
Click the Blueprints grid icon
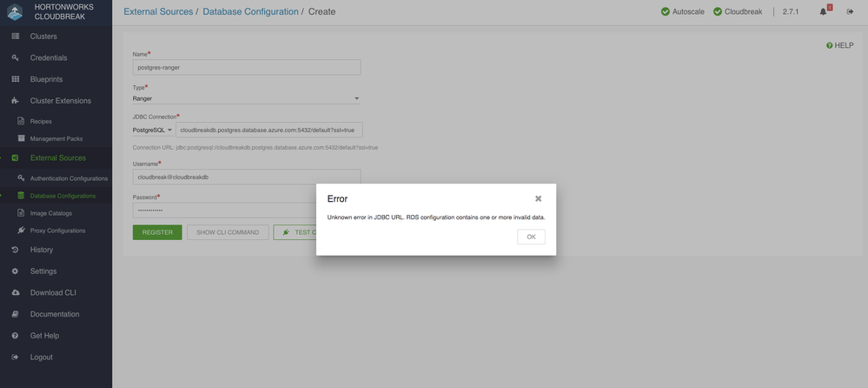[16, 79]
